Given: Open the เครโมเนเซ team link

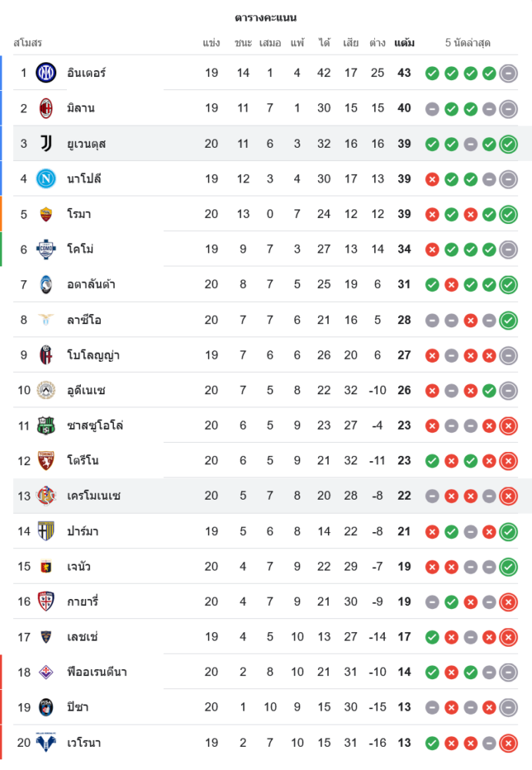Looking at the screenshot, I should [x=94, y=496].
